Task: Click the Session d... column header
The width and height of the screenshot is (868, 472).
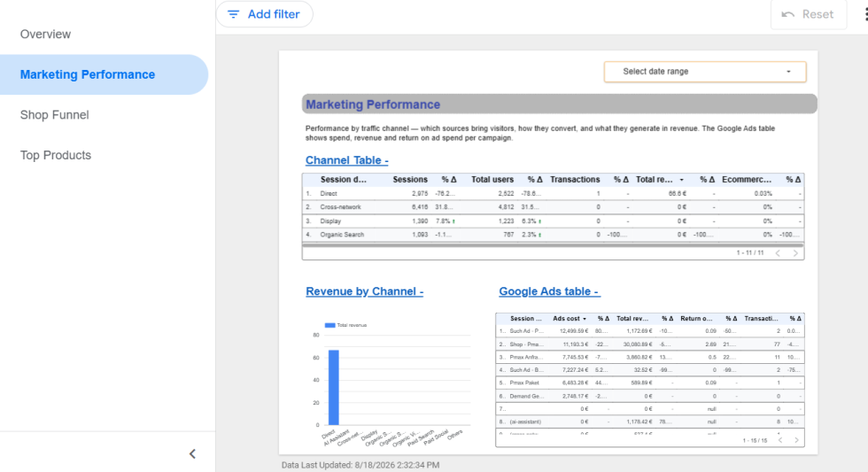Action: [343, 180]
